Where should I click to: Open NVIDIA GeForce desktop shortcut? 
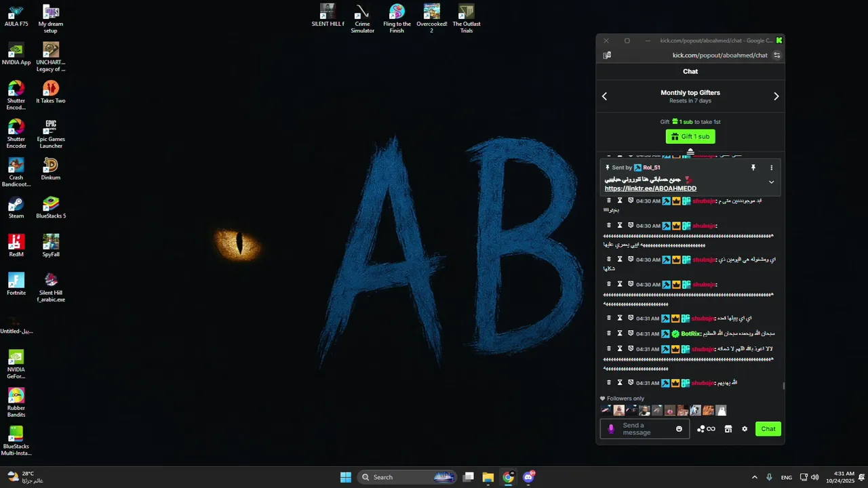click(x=16, y=365)
